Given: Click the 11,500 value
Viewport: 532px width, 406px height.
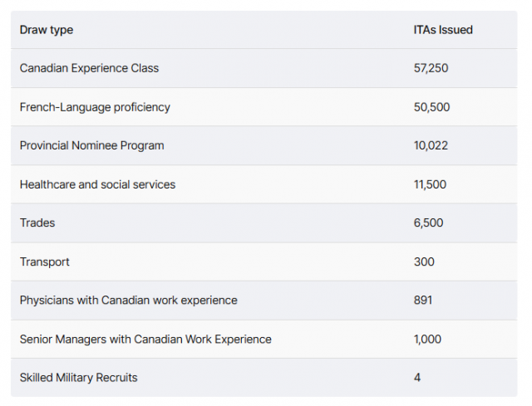Looking at the screenshot, I should coord(430,184).
